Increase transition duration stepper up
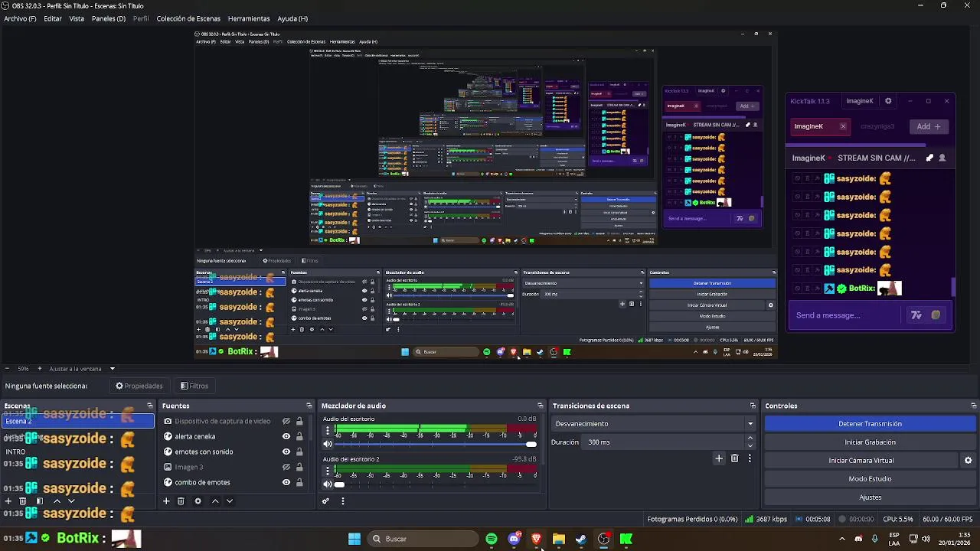980x551 pixels. click(x=750, y=439)
